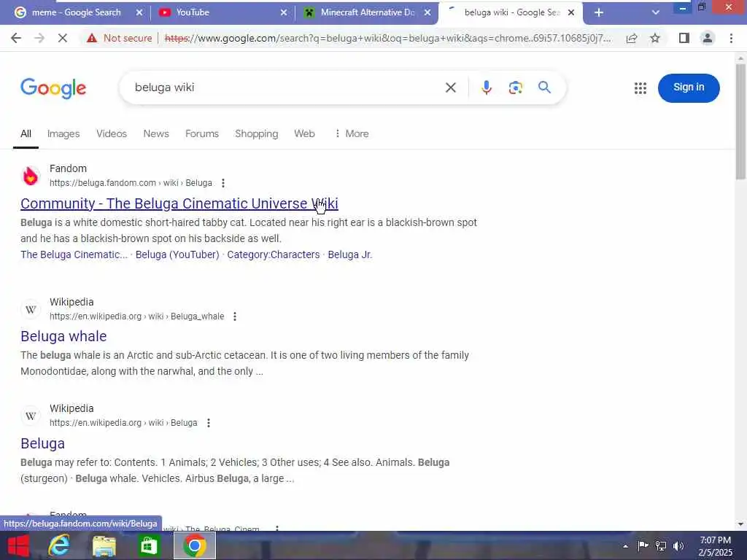Open the Category:Characters sublink

(274, 254)
